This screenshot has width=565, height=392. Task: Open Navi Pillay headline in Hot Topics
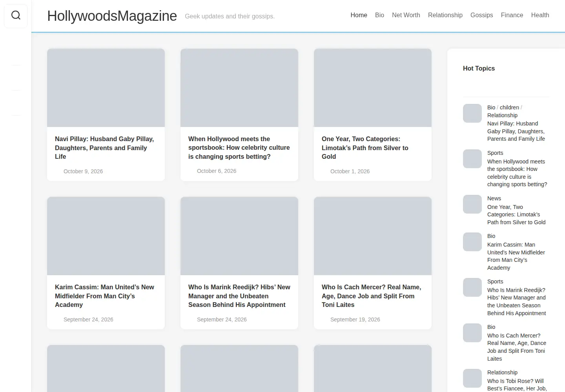pyautogui.click(x=516, y=131)
